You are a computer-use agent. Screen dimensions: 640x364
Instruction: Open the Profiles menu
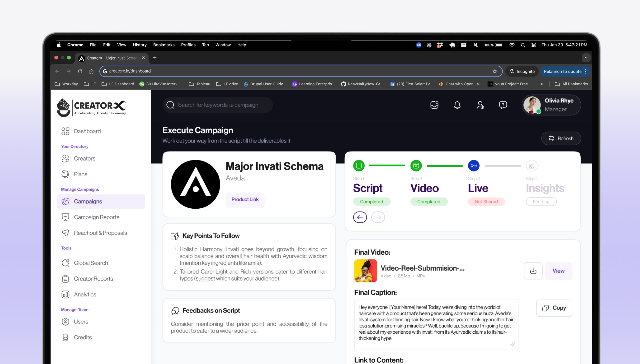pyautogui.click(x=188, y=45)
